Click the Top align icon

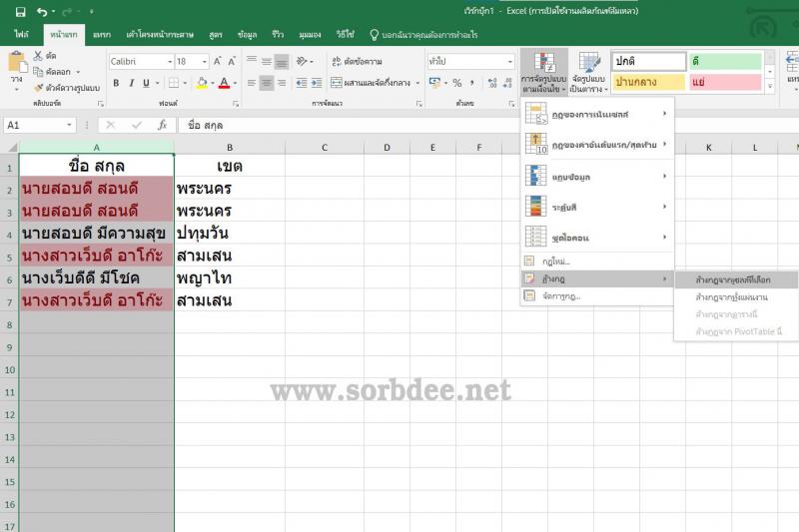tap(252, 61)
